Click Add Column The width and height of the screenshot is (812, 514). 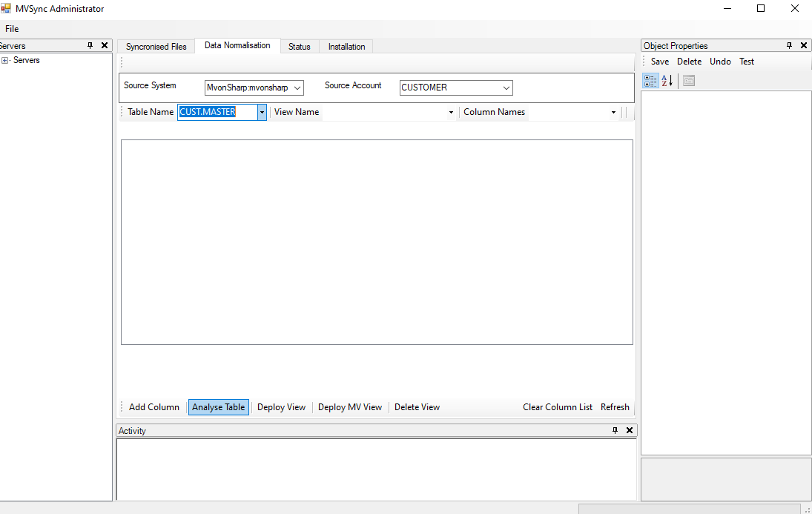point(154,407)
